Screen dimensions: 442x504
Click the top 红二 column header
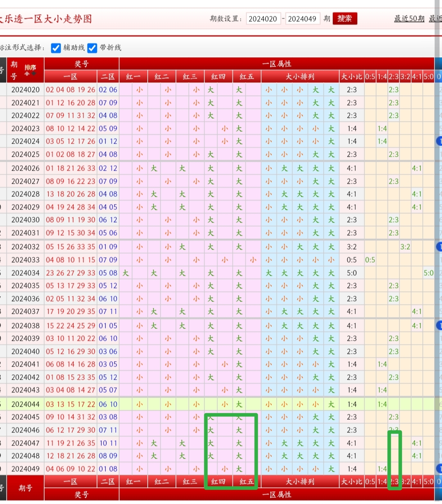(162, 76)
